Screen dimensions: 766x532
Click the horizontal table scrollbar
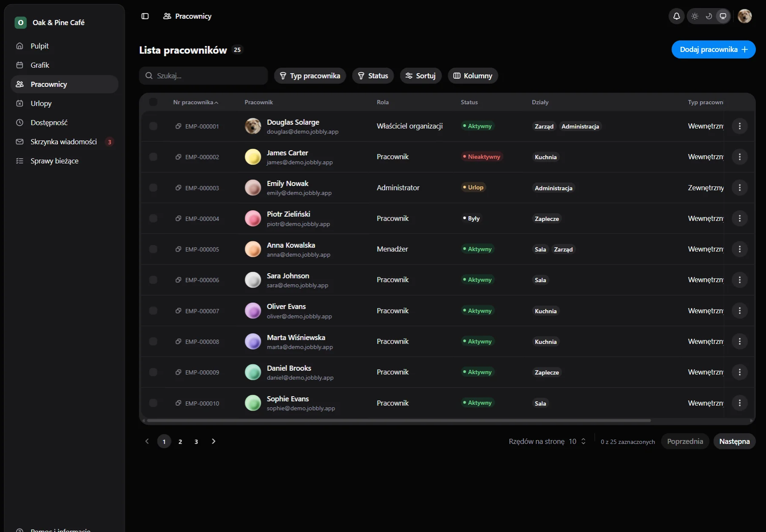coord(399,420)
